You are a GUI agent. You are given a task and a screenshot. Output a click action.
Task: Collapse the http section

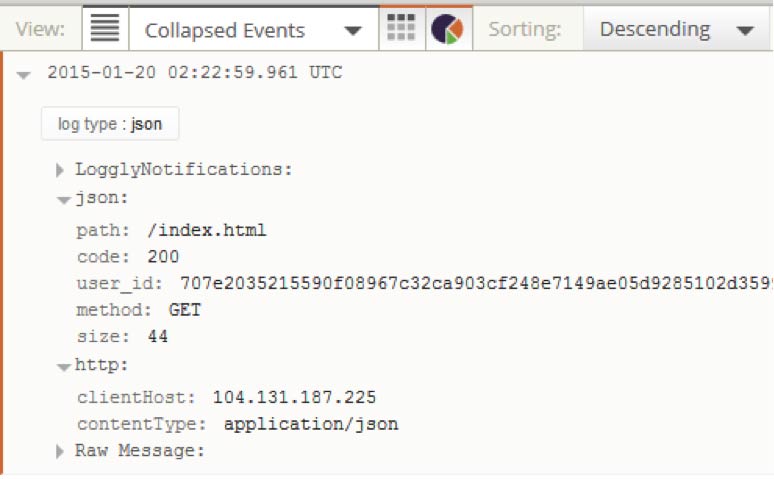coord(64,367)
